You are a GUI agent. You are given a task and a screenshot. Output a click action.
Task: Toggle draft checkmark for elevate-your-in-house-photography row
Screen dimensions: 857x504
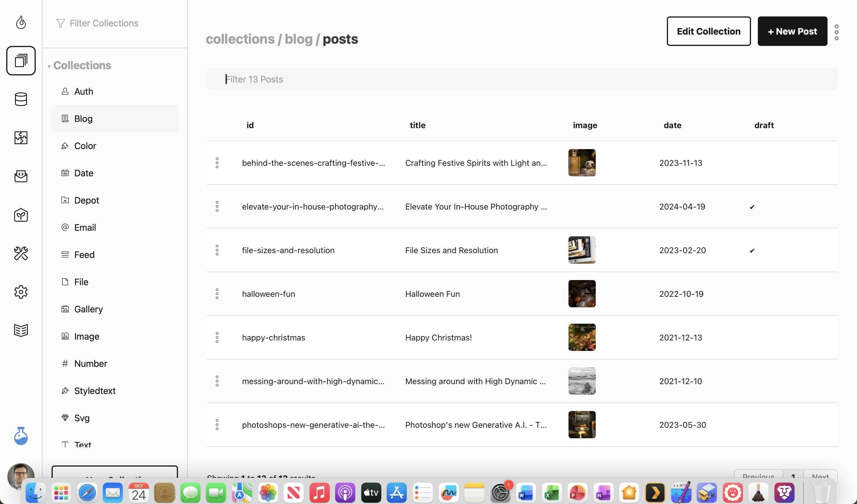752,207
